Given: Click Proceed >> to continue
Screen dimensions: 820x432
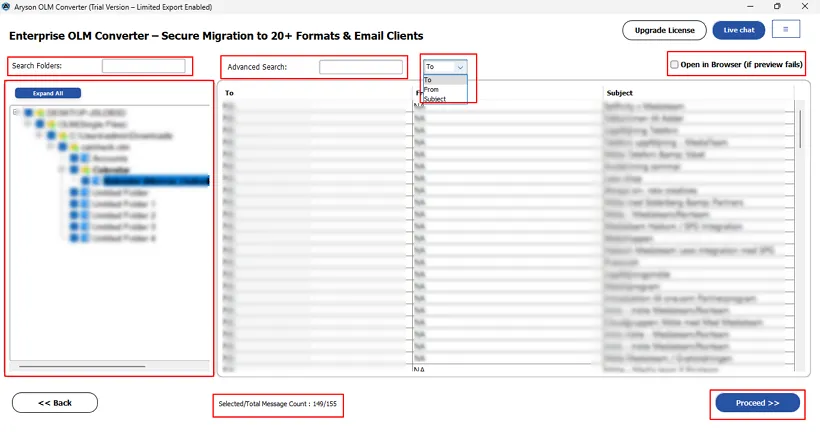Looking at the screenshot, I should [x=757, y=403].
